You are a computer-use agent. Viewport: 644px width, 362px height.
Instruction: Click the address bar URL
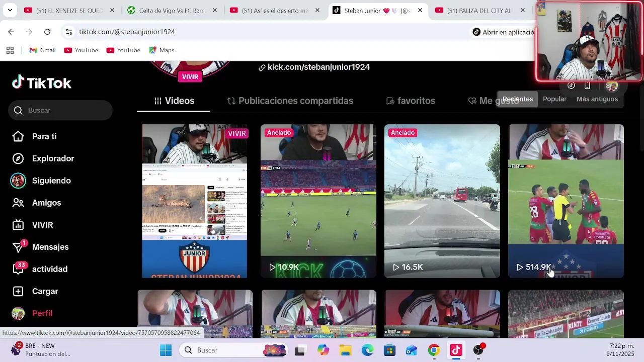point(127,32)
